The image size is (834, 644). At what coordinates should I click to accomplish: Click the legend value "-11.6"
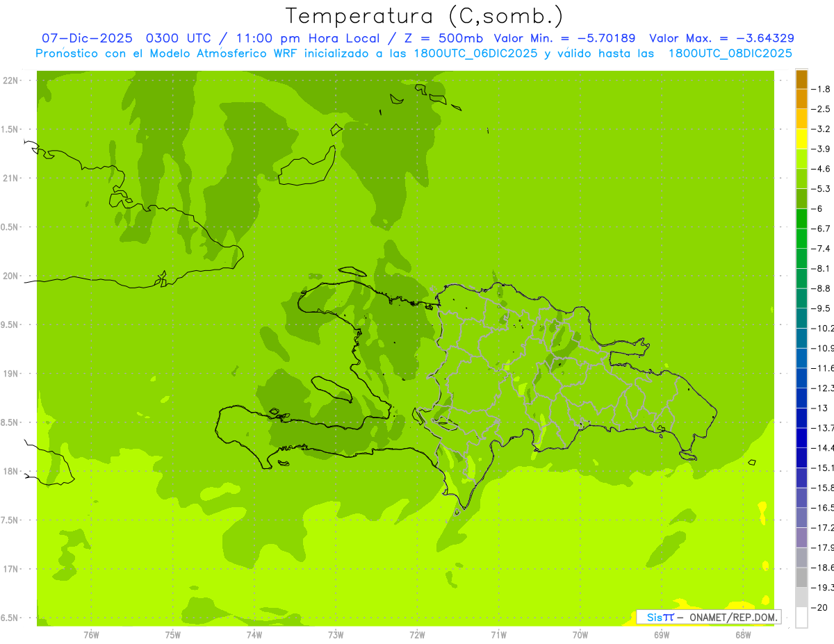tap(822, 368)
